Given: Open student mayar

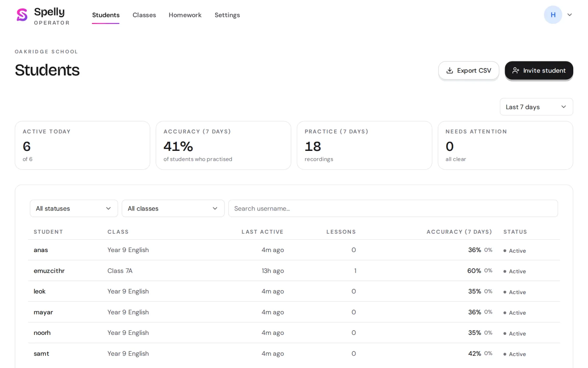Looking at the screenshot, I should click(43, 312).
